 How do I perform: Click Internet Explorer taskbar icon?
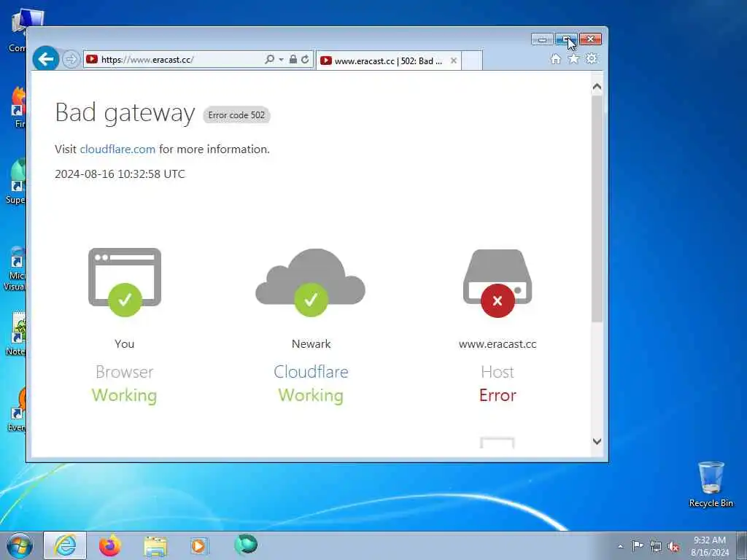pos(65,545)
